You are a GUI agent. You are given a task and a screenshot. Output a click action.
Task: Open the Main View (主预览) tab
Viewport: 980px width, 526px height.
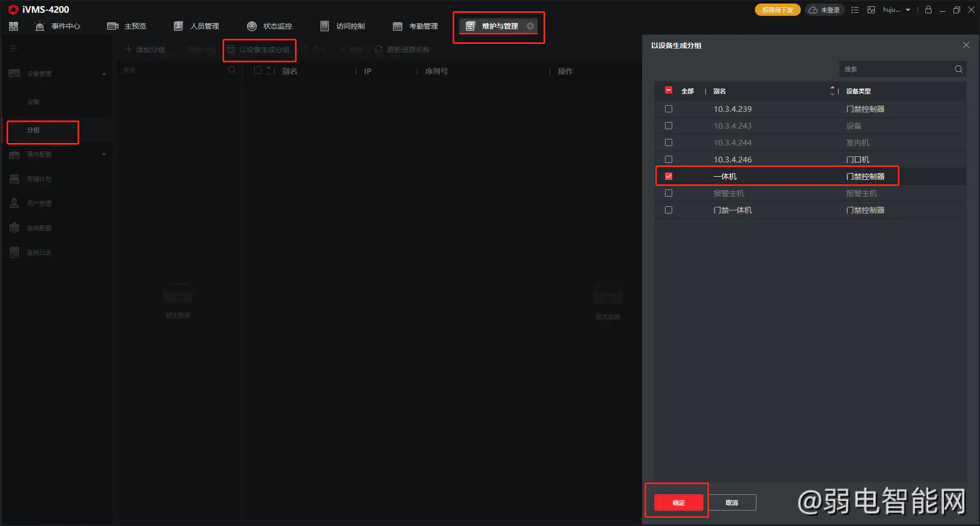[x=127, y=26]
